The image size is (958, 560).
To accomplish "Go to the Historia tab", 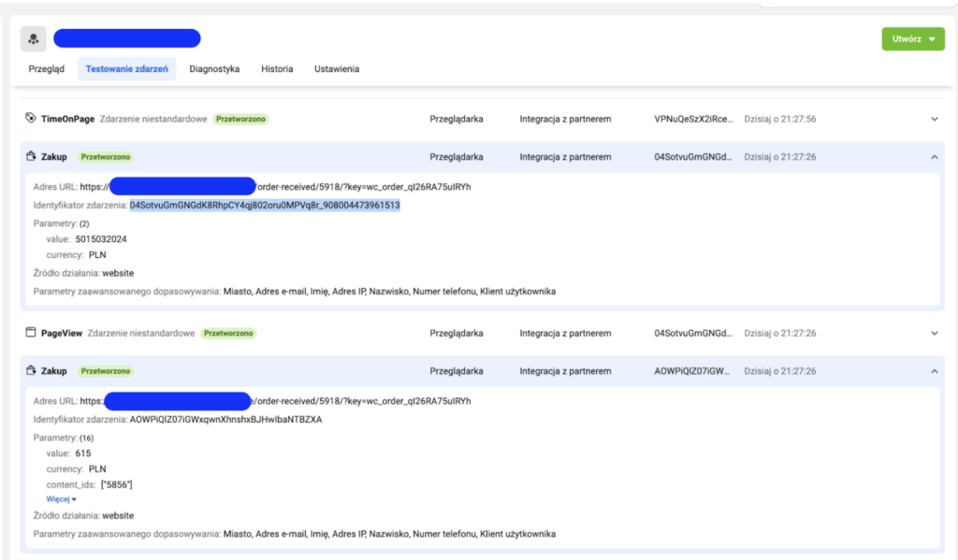I will pyautogui.click(x=277, y=69).
